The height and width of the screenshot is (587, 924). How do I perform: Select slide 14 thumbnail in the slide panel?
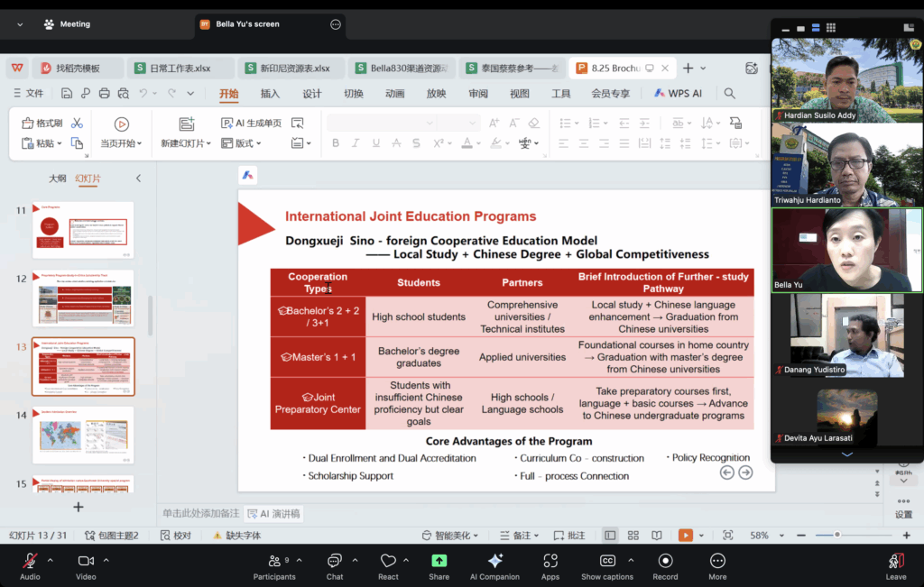pos(83,436)
